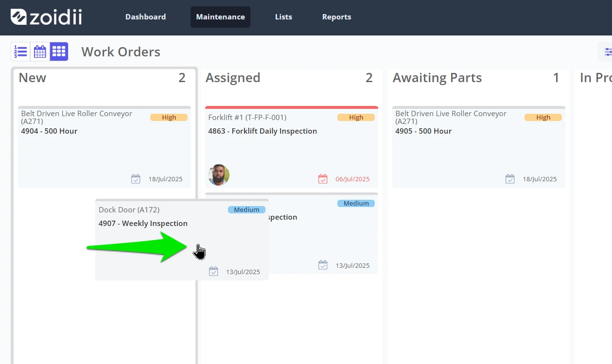Click the calendar icon on Assigned Medium card

tap(323, 265)
